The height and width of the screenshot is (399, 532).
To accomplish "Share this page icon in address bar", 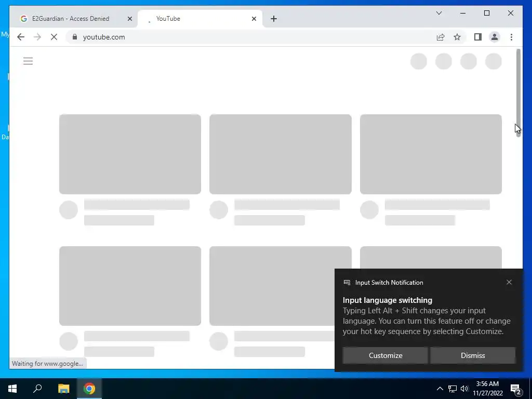I will (441, 37).
